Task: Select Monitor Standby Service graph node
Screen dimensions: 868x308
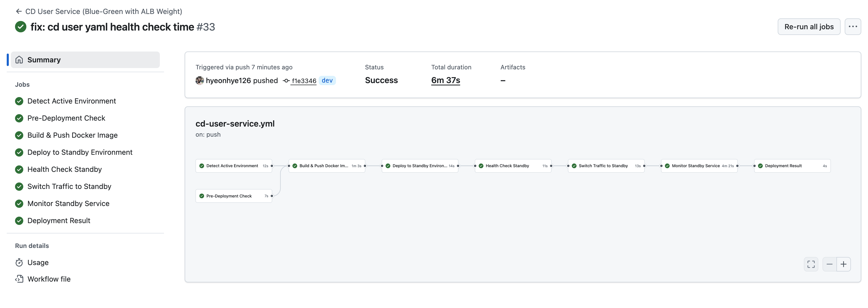Action: pyautogui.click(x=699, y=166)
